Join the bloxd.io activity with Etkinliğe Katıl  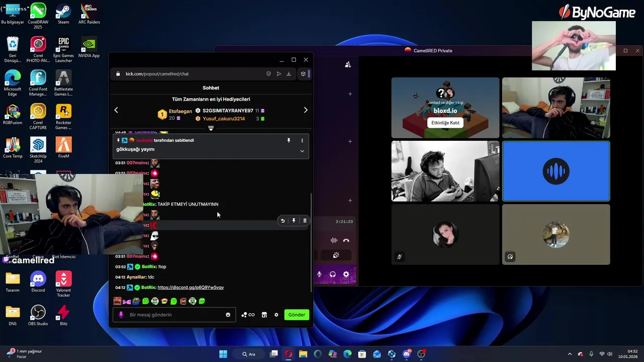click(445, 123)
